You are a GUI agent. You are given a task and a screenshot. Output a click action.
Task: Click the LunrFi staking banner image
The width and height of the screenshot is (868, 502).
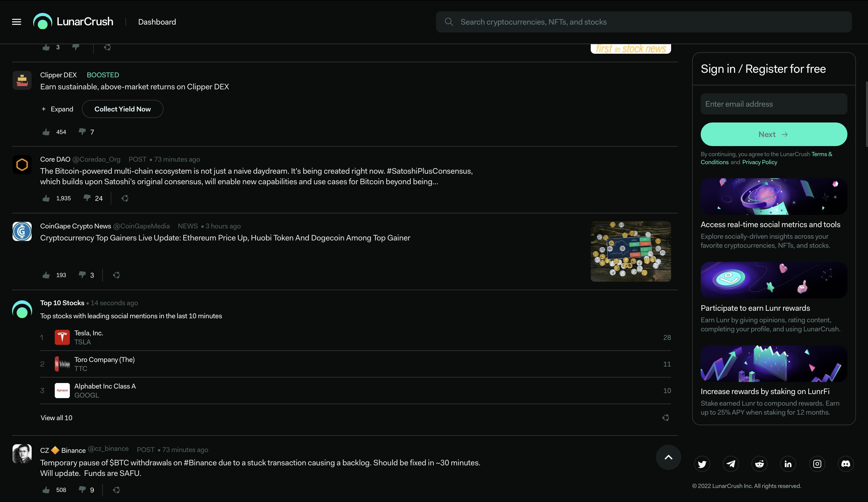774,364
